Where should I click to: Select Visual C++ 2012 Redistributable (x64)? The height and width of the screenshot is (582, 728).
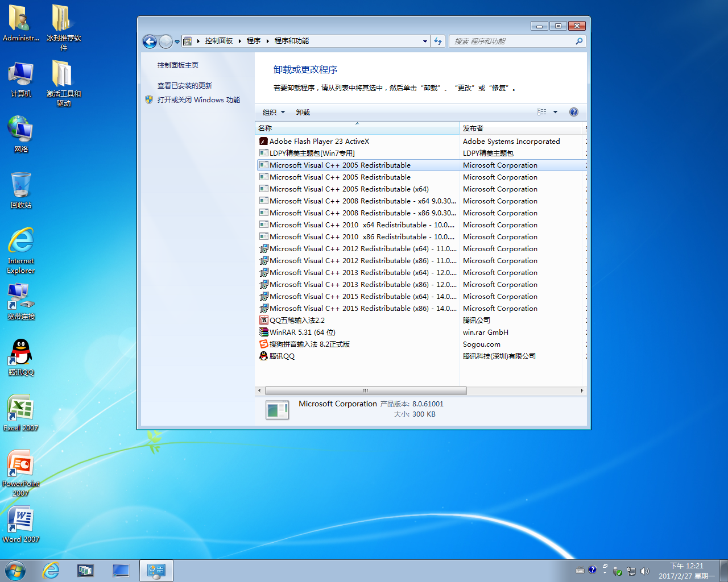(x=421, y=249)
